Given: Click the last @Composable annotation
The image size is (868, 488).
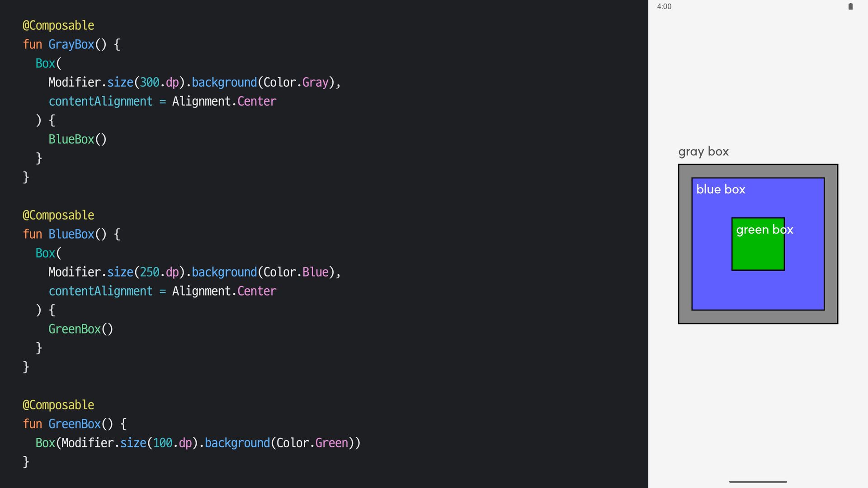Looking at the screenshot, I should pyautogui.click(x=58, y=405).
